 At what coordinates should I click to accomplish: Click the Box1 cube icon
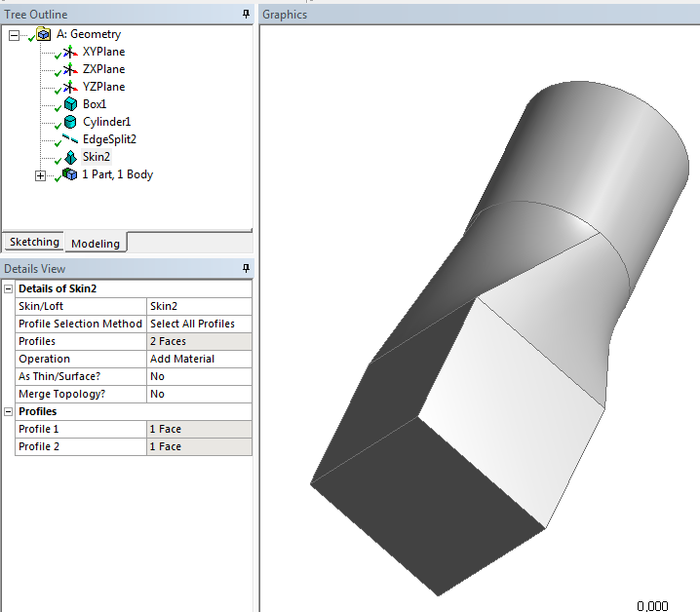click(70, 104)
